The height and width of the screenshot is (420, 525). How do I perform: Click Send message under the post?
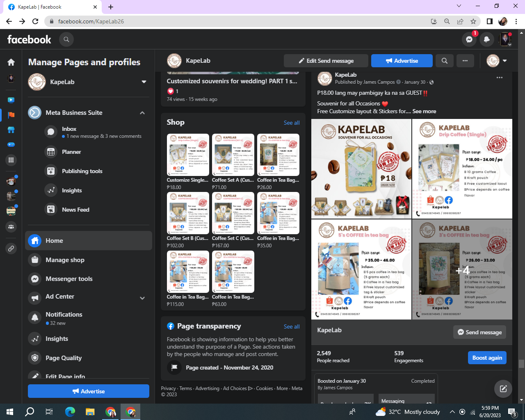[x=479, y=332]
